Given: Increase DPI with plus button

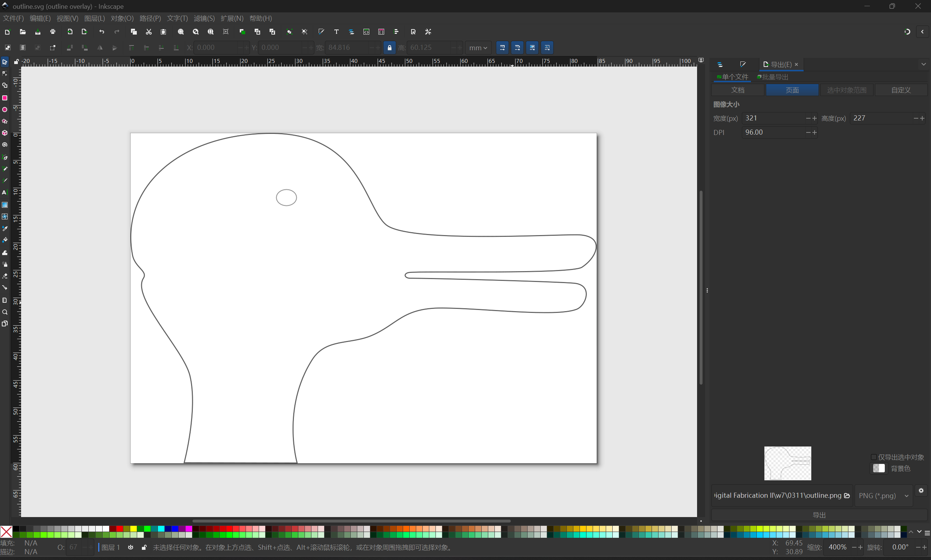Looking at the screenshot, I should click(815, 132).
